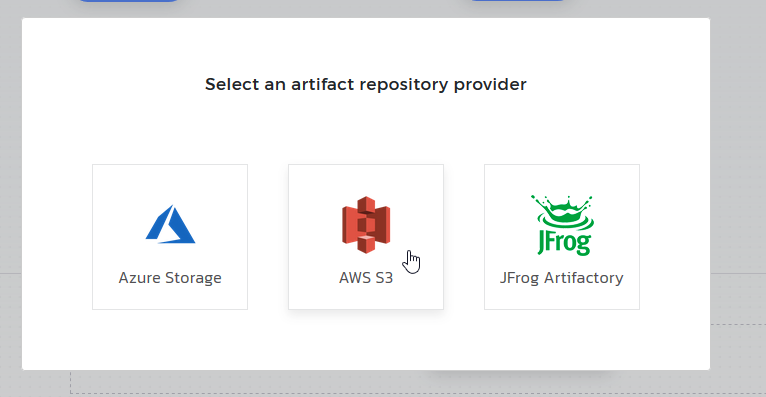This screenshot has height=397, width=766.
Task: Click the dashed-border area below the dialog
Action: 244,383
